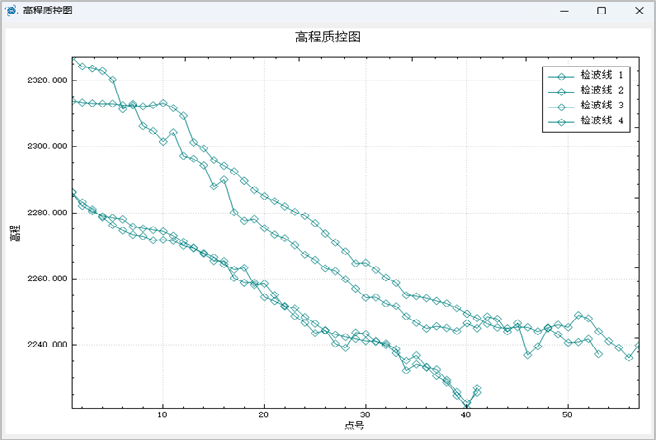
Task: Click the 点号 horizontal axis label
Action: (354, 426)
